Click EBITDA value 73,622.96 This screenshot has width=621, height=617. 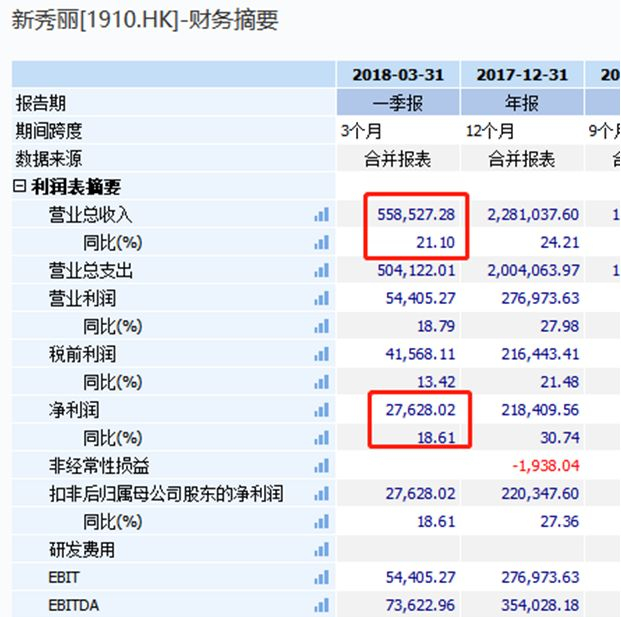[x=421, y=605]
